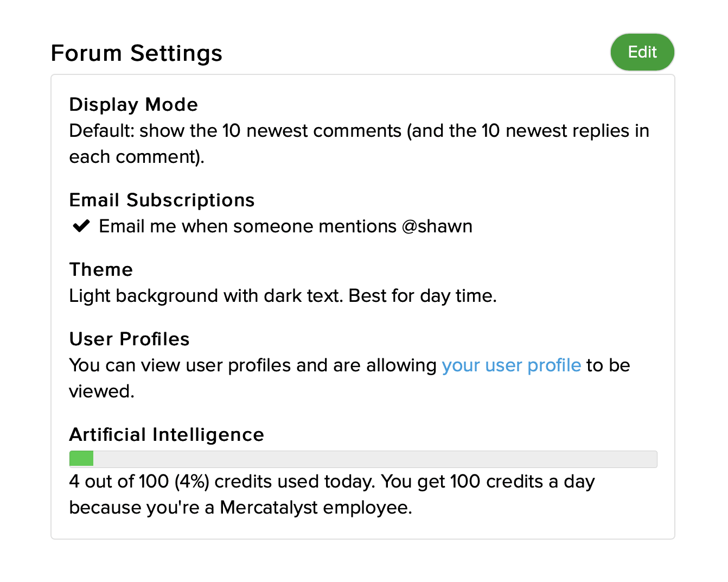This screenshot has height=582, width=728.
Task: Select the Theme heading
Action: pyautogui.click(x=101, y=269)
